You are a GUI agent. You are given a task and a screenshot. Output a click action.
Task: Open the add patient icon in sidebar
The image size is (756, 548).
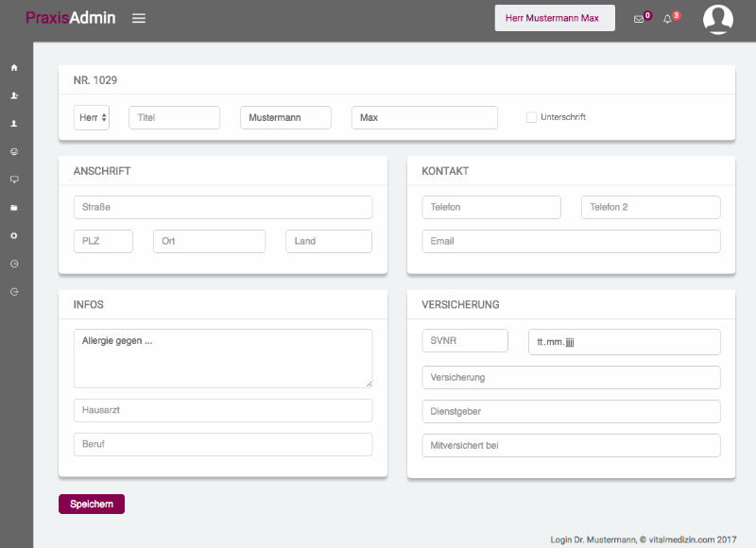[14, 95]
